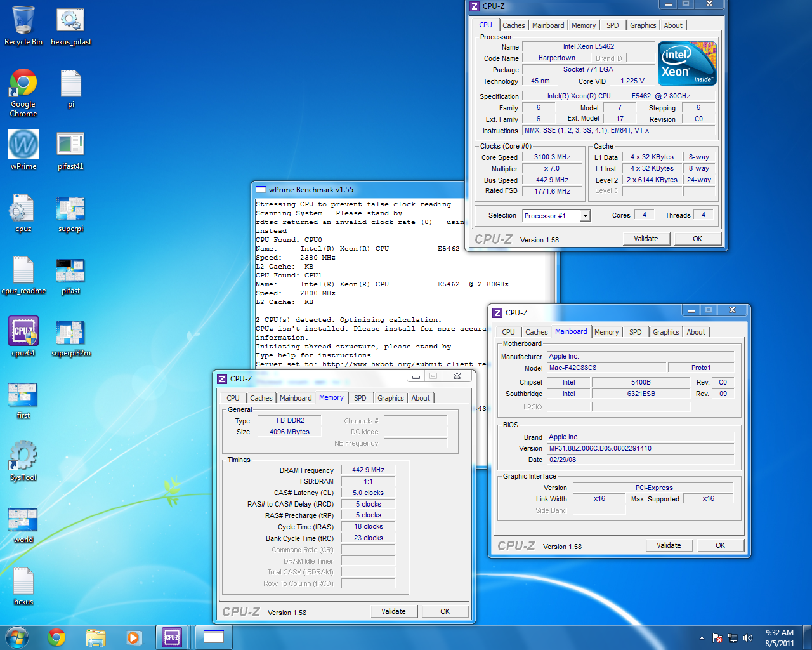Open CPU tab in Memory CPU-Z window
Screen dimensions: 812x650
233,398
